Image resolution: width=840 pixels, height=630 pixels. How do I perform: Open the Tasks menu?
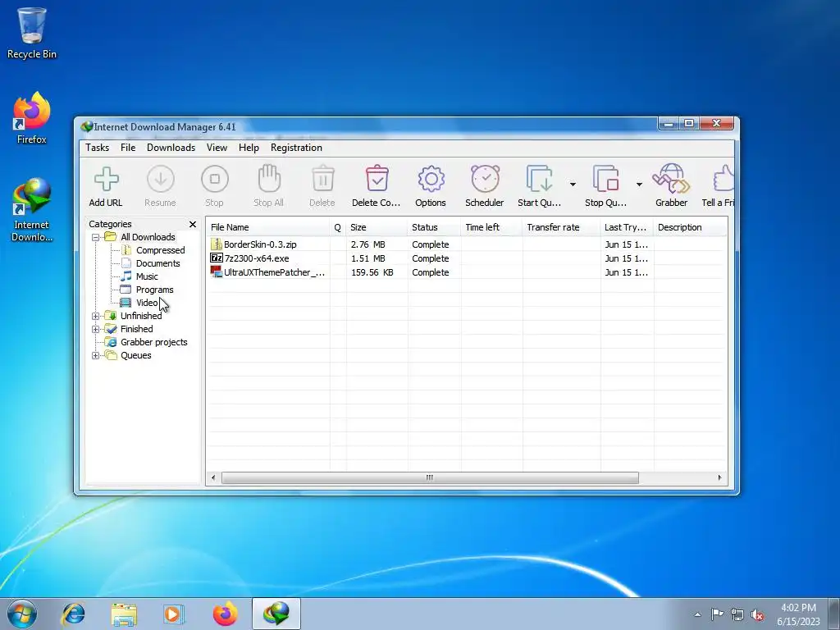(x=97, y=148)
